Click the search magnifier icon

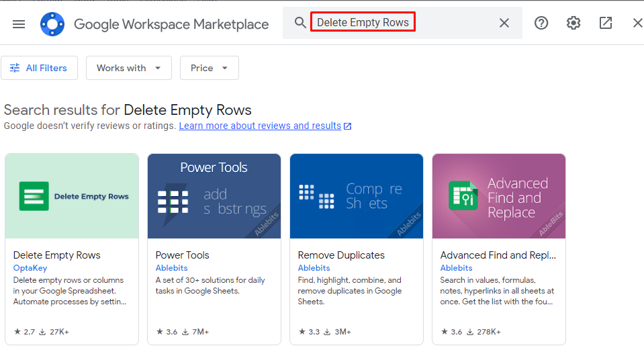coord(300,23)
